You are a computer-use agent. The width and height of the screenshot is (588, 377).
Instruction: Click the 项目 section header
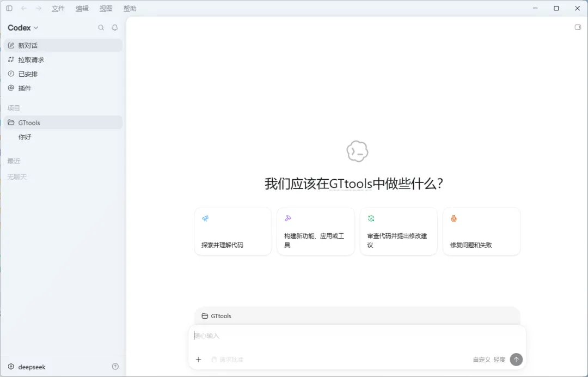coord(14,108)
